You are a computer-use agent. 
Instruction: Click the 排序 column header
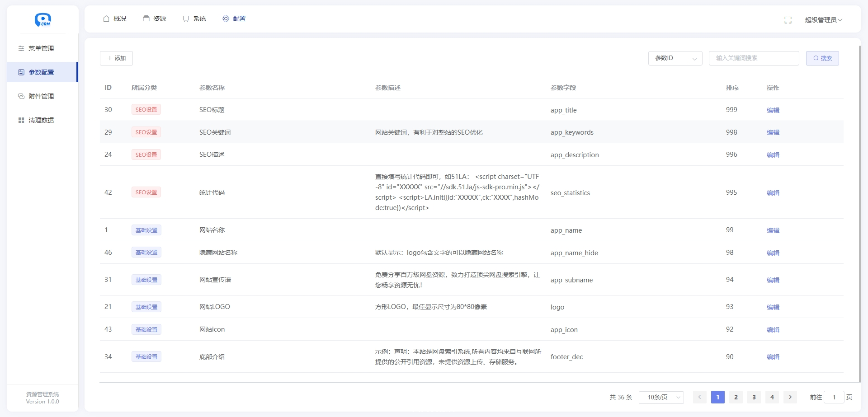[732, 88]
